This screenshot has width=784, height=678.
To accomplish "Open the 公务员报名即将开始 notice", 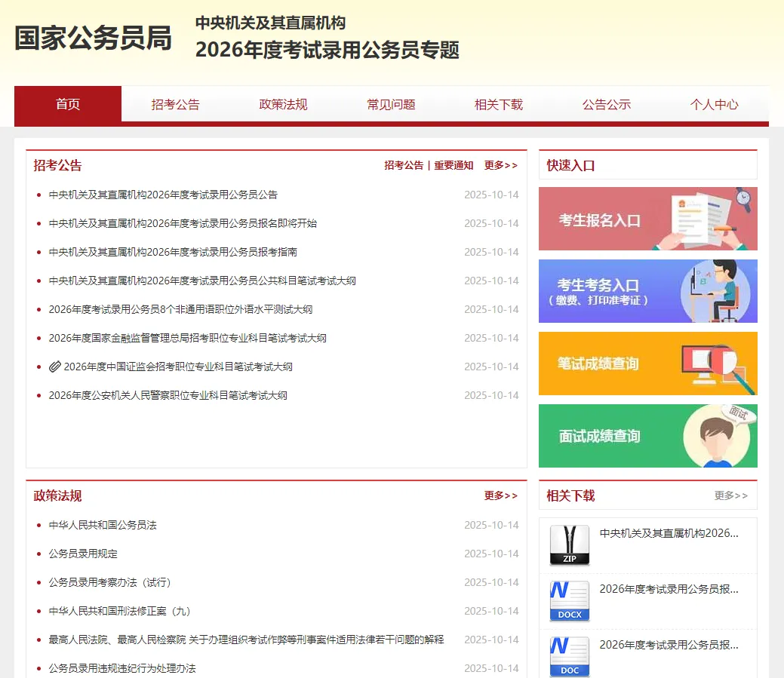I will 183,223.
